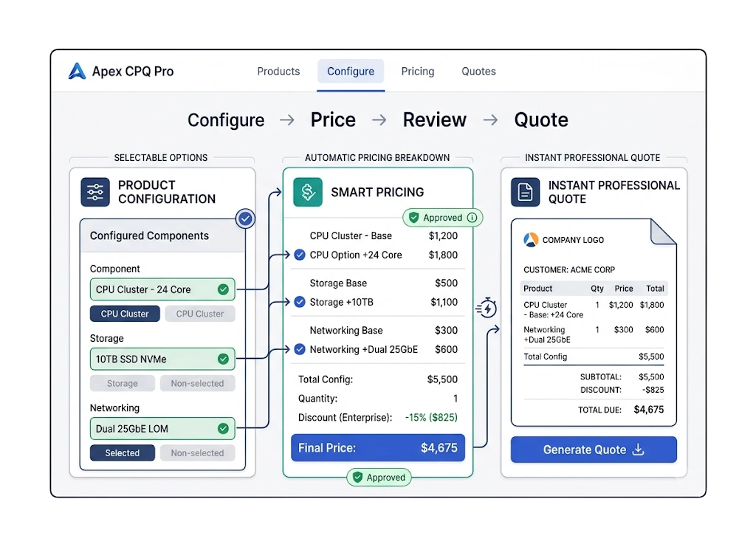Image resolution: width=756 pixels, height=547 pixels.
Task: Click green check on Dual 25GbE LOM
Action: click(223, 428)
